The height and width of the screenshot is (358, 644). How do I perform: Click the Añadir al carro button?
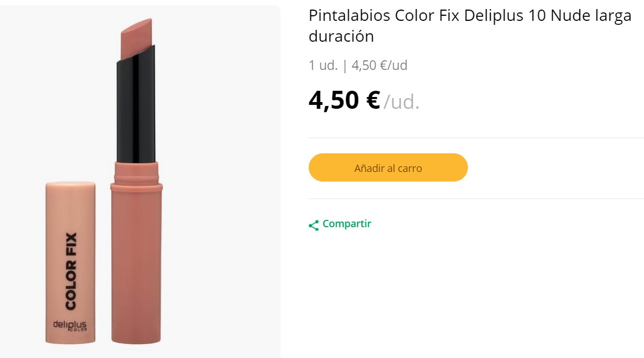point(388,168)
